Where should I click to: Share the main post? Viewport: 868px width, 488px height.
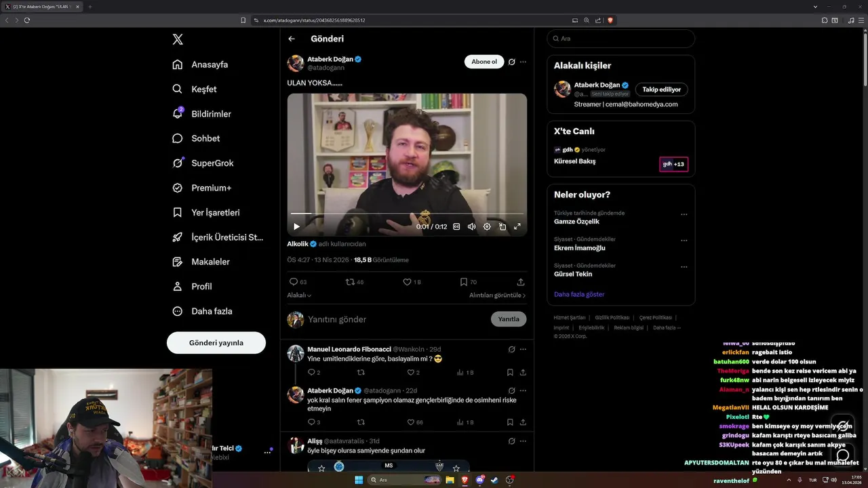coord(521,282)
